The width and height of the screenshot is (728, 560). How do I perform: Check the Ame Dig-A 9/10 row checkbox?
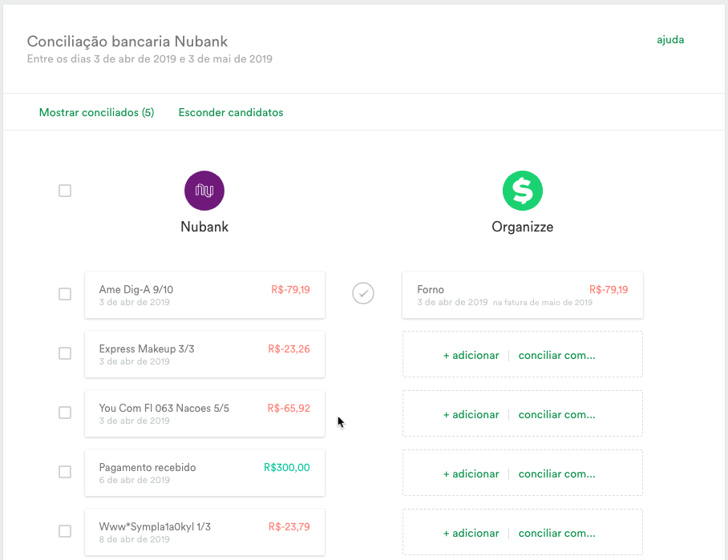pos(65,294)
